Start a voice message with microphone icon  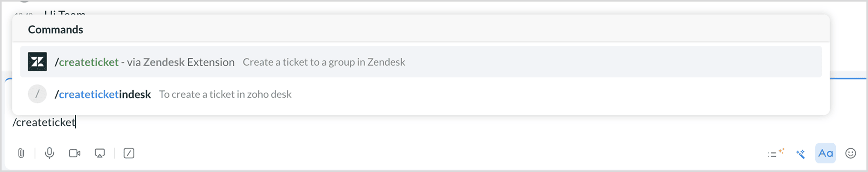point(50,153)
